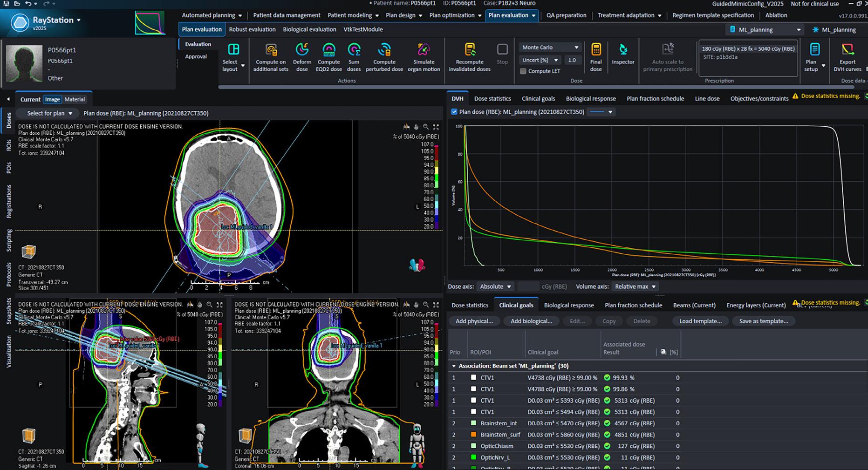Switch to the Biological response tab
Image resolution: width=868 pixels, height=470 pixels.
click(590, 99)
